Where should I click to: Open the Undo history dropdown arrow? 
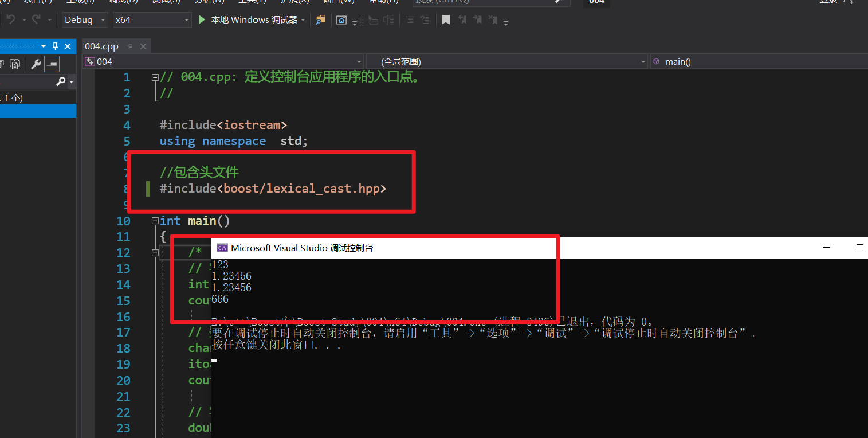[24, 20]
